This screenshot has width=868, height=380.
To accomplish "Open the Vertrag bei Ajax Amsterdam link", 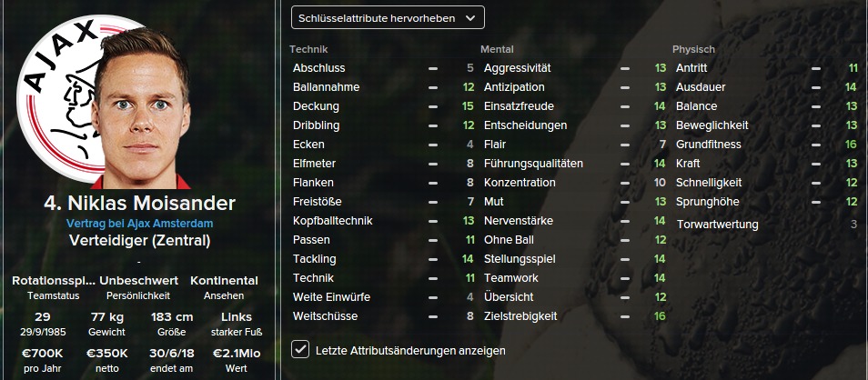I will coord(139,224).
